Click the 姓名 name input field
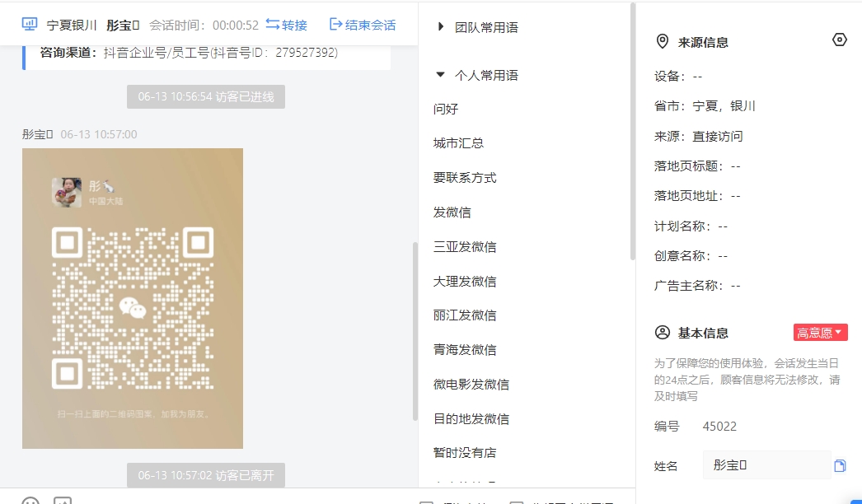This screenshot has height=504, width=862. pos(766,465)
